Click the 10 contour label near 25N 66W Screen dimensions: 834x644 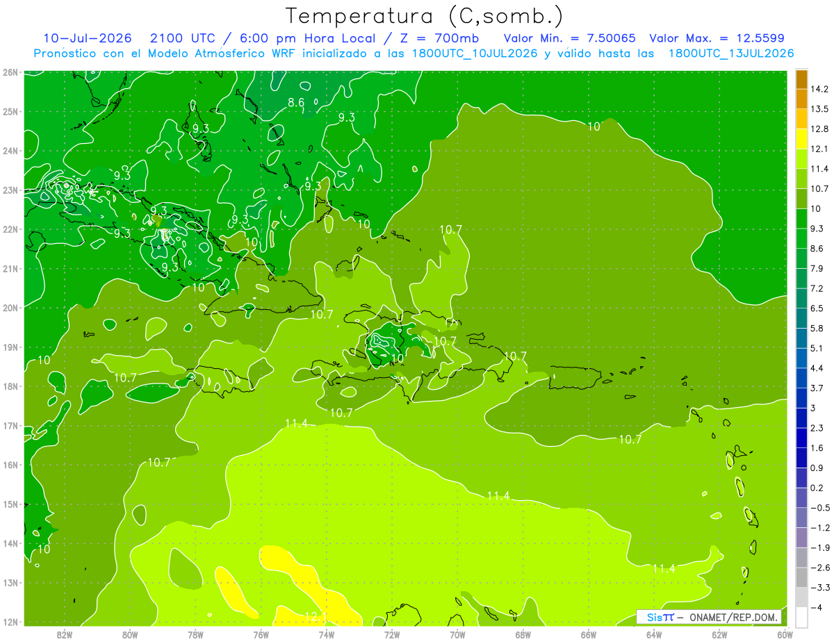click(594, 126)
